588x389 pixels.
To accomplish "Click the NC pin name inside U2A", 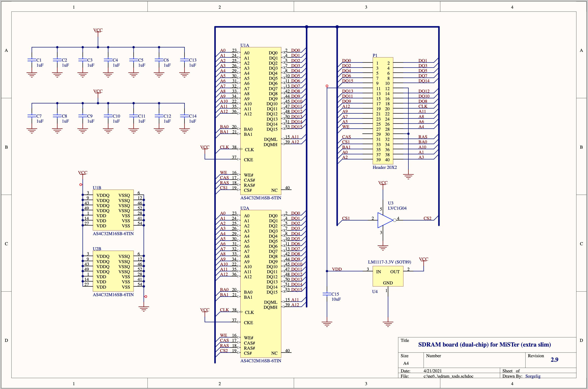I will (274, 353).
